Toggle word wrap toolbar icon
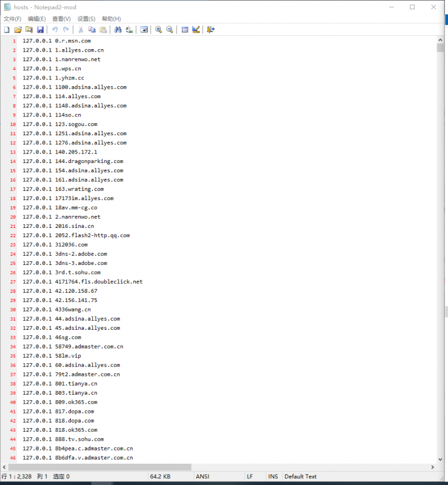The height and width of the screenshot is (485, 448). [144, 29]
